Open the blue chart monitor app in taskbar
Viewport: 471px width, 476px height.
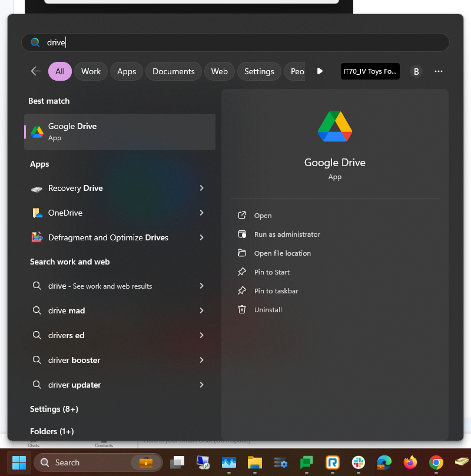(229, 462)
